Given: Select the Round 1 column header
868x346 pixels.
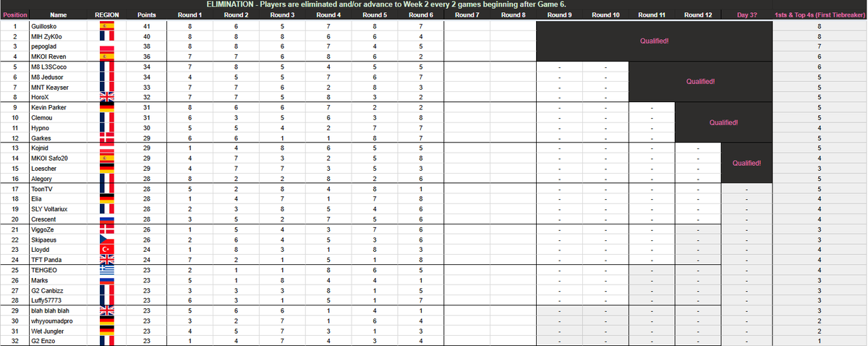Looking at the screenshot, I should tap(190, 14).
